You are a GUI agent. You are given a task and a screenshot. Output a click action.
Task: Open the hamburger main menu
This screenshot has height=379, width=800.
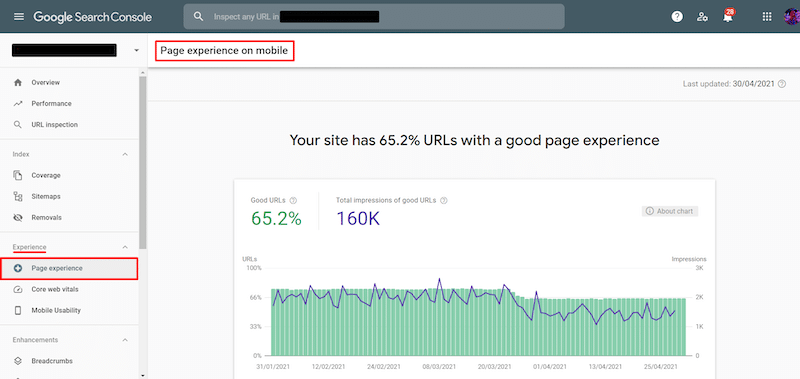[x=19, y=16]
